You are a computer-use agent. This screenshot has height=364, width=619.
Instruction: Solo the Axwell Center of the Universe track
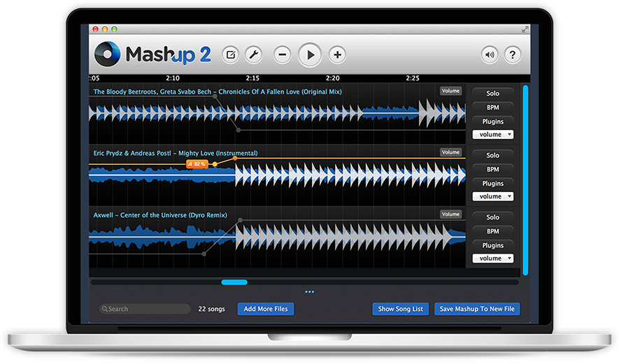coord(492,217)
